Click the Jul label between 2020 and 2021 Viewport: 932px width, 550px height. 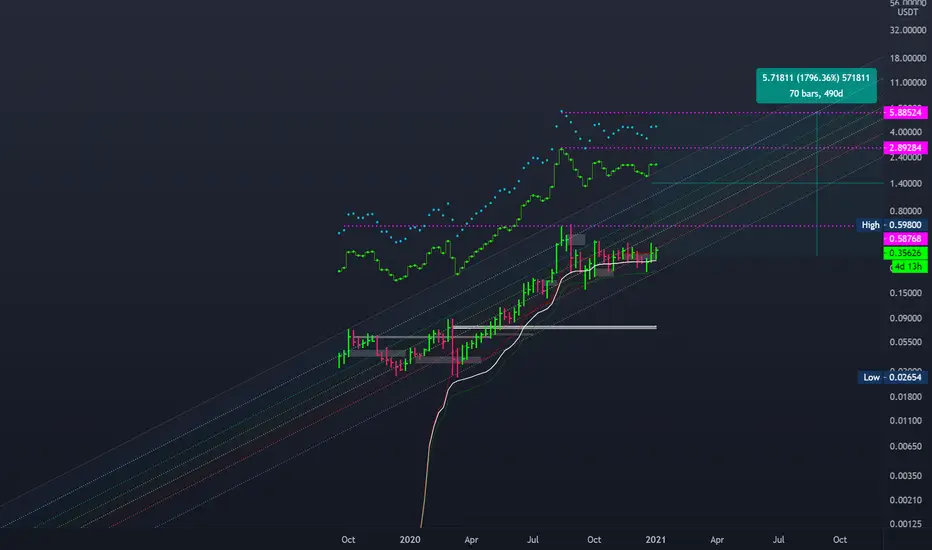click(x=533, y=540)
